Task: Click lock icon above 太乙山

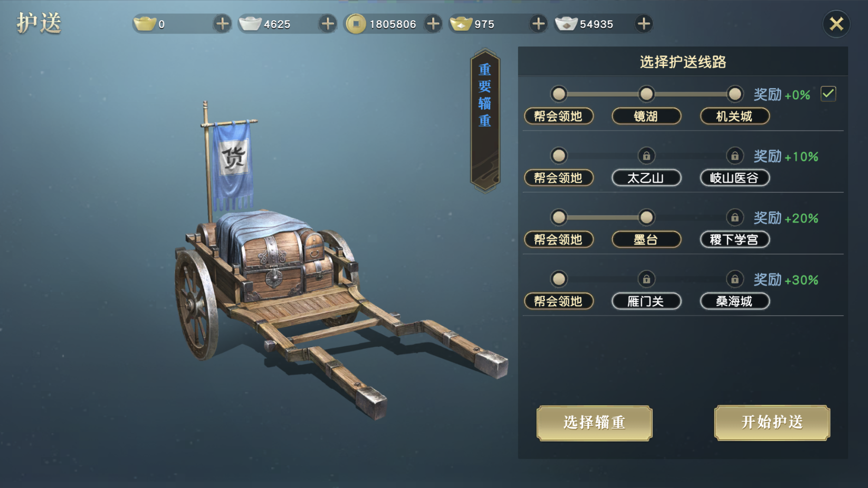Action: pos(646,156)
